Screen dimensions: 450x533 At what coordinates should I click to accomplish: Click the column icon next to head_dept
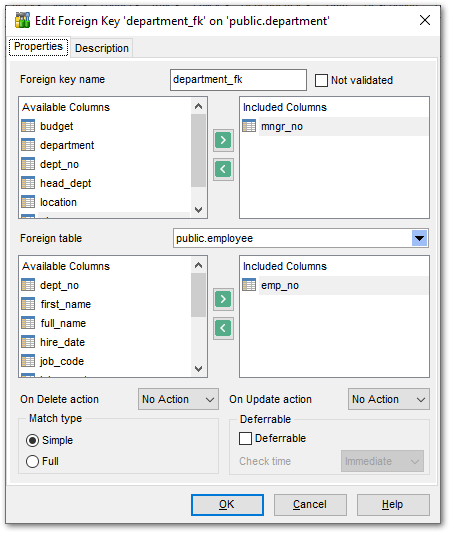point(28,183)
